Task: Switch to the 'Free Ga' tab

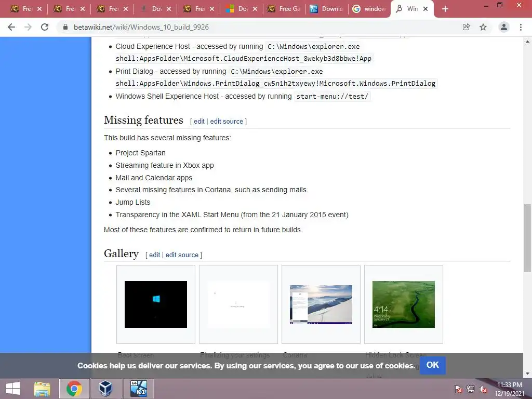Action: point(284,9)
